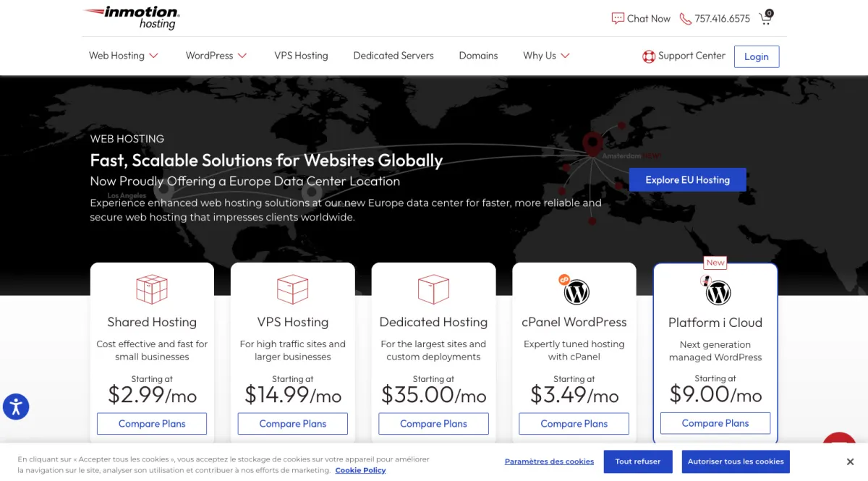Close the cookie consent banner

click(850, 461)
